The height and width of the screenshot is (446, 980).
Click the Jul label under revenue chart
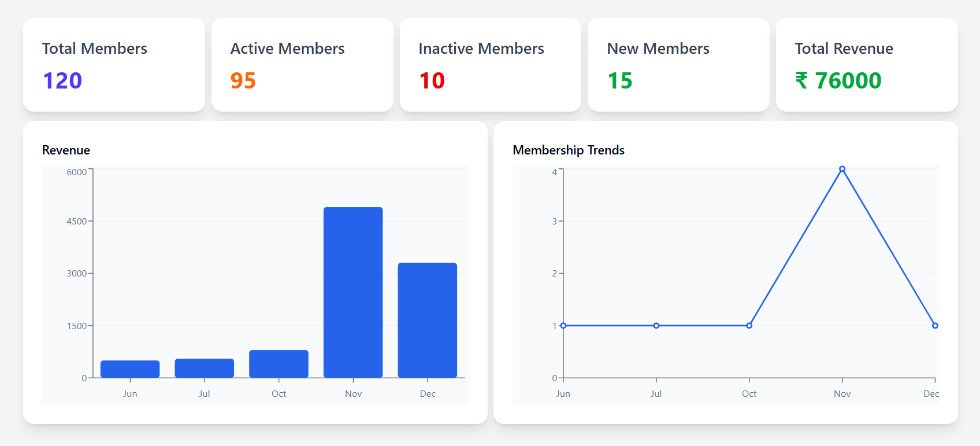click(x=205, y=394)
